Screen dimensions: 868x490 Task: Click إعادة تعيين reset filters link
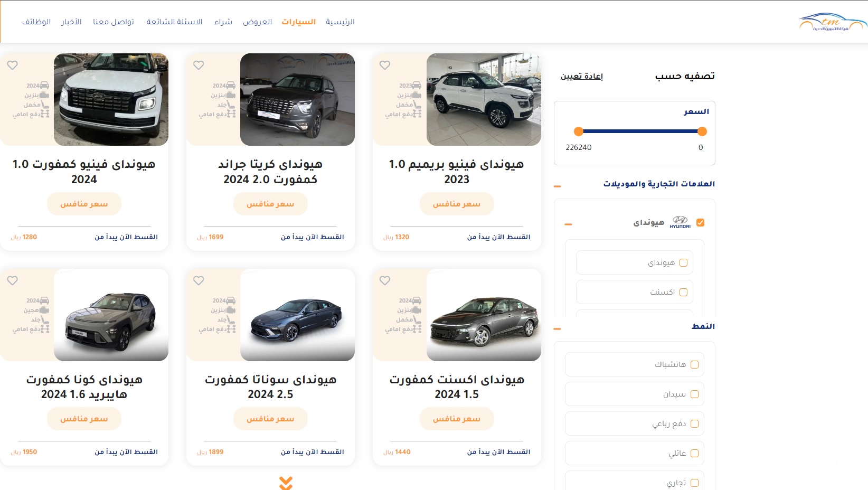(x=582, y=76)
